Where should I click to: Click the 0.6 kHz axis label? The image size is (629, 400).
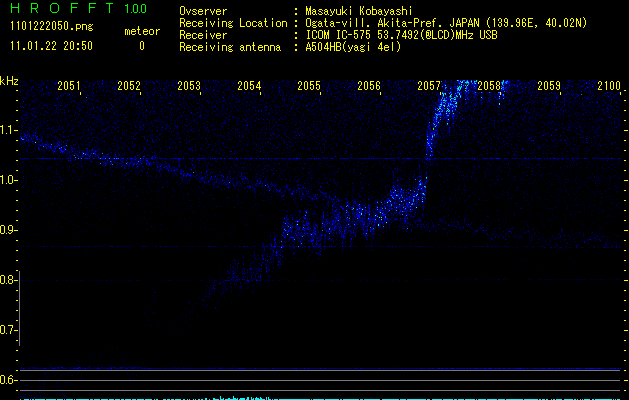coord(7,380)
